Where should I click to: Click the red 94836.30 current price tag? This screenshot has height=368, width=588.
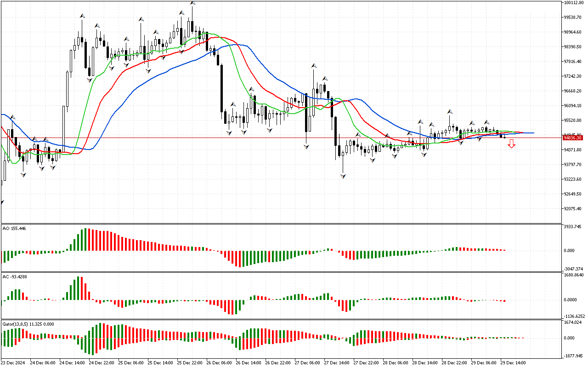pos(573,138)
